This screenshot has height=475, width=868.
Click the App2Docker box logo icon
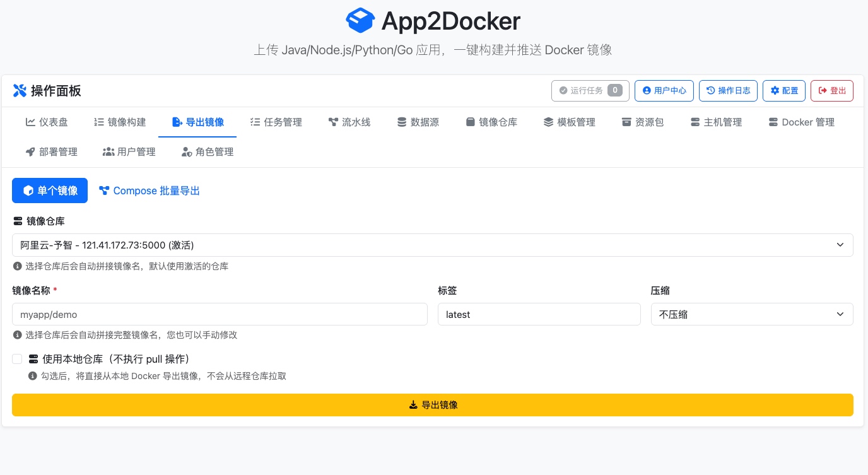tap(361, 21)
